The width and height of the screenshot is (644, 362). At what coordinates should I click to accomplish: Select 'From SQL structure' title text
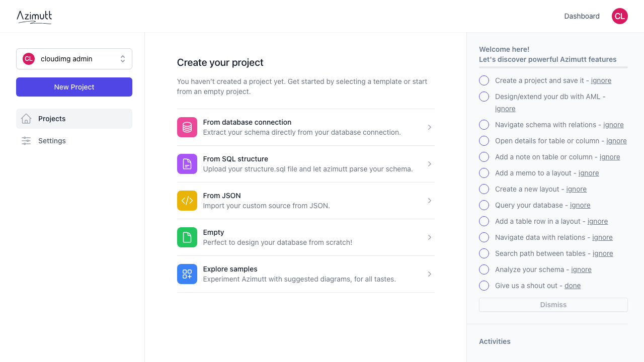click(x=235, y=159)
